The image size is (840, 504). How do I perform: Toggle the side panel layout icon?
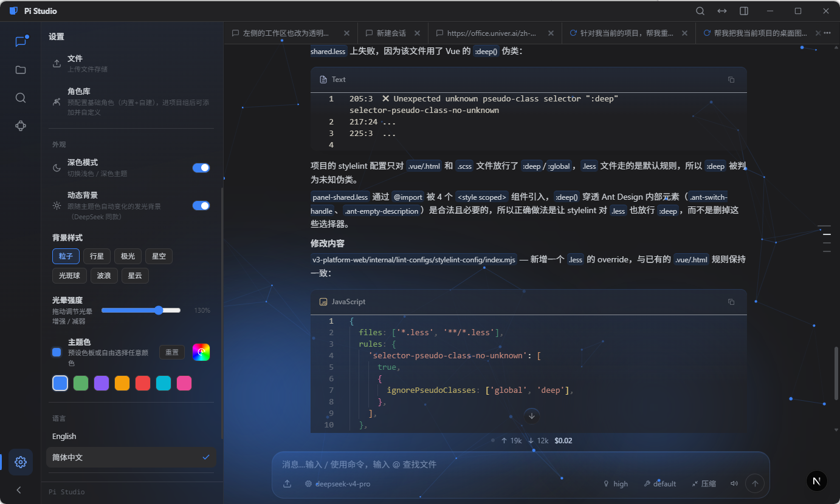point(744,11)
